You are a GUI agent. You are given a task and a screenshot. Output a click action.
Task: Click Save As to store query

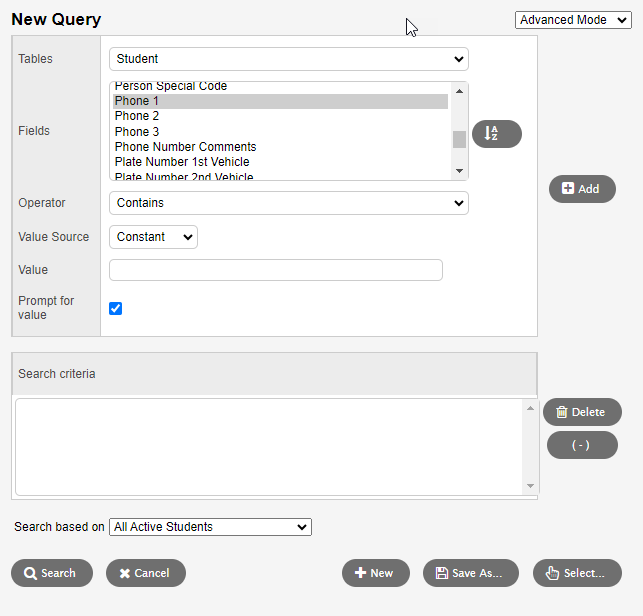tap(470, 573)
